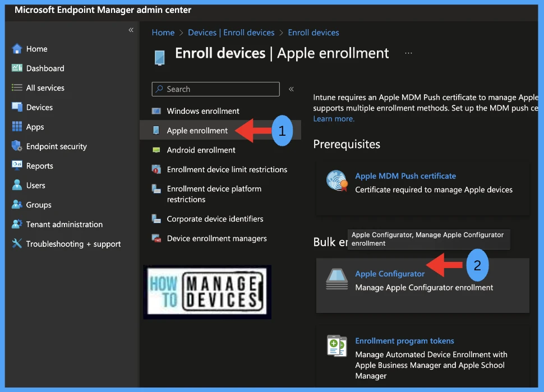Click the Apple Configurator icon
This screenshot has height=392, width=544.
pyautogui.click(x=337, y=279)
